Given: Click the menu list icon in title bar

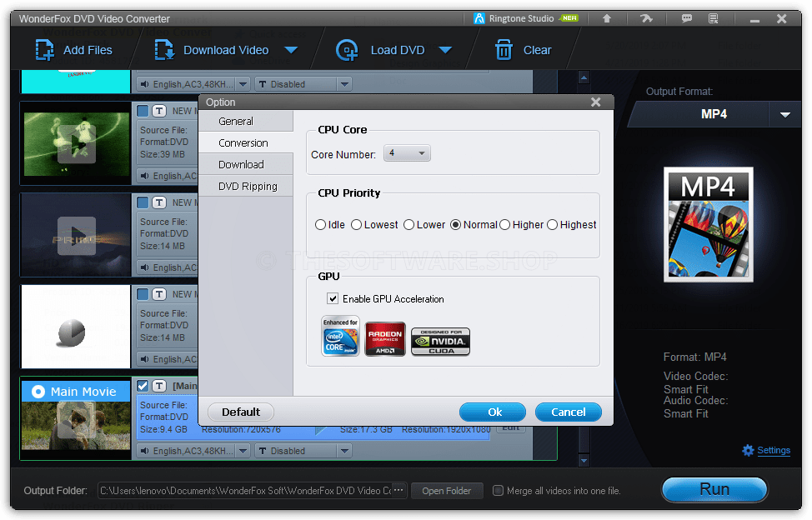Looking at the screenshot, I should click(x=713, y=18).
